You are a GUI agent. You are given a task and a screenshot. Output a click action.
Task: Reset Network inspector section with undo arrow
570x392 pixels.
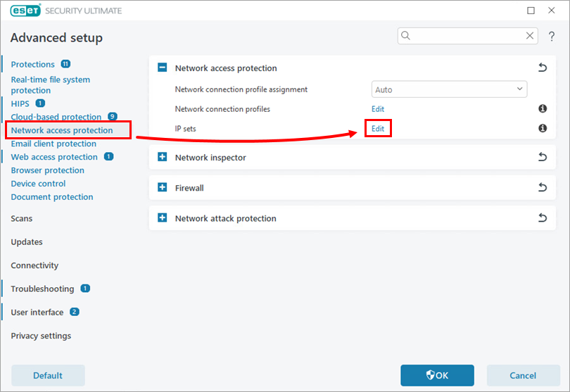(x=542, y=158)
